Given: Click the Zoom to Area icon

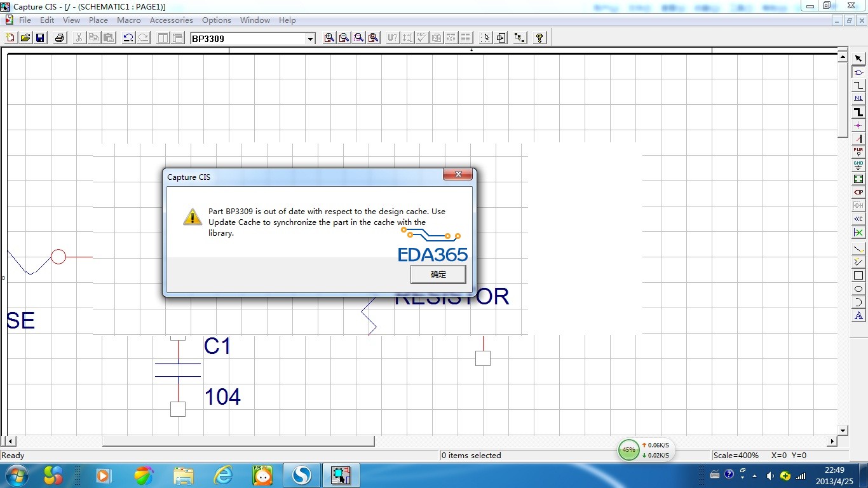Looking at the screenshot, I should tap(358, 38).
